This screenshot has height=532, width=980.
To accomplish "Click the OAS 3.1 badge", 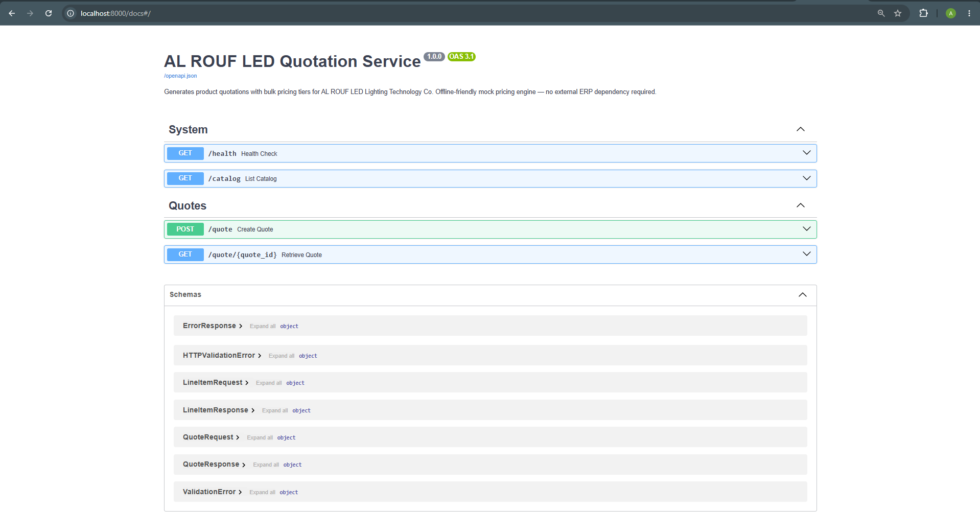I will [x=462, y=57].
